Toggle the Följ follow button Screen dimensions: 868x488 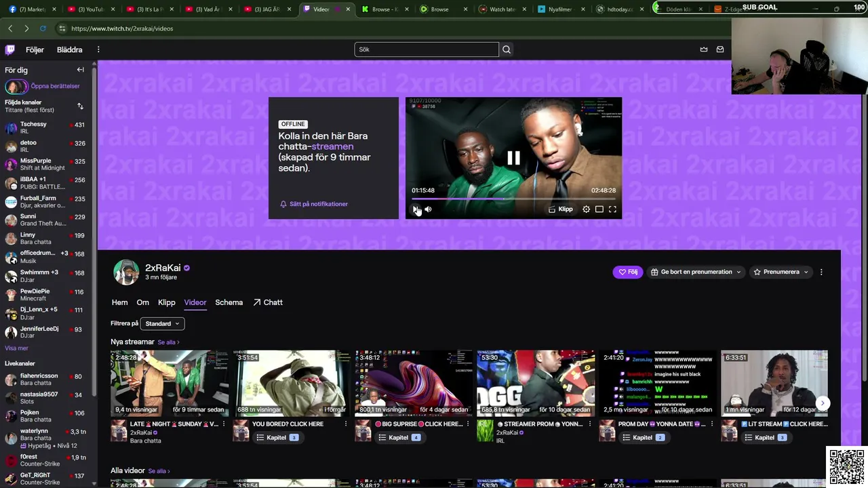point(628,272)
